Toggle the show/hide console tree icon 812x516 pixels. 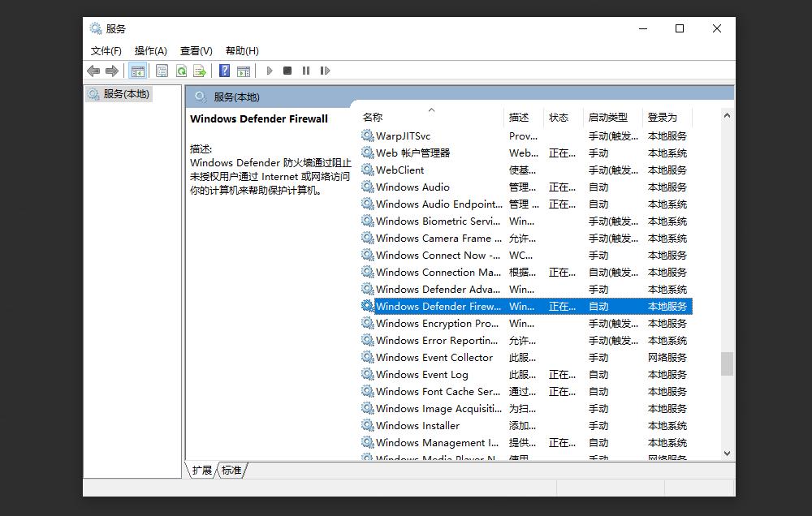(138, 71)
